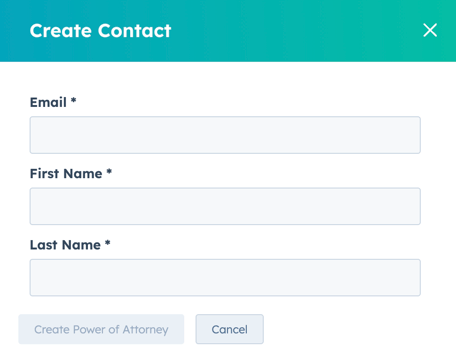
Task: Click the Last Name label text
Action: 65,245
